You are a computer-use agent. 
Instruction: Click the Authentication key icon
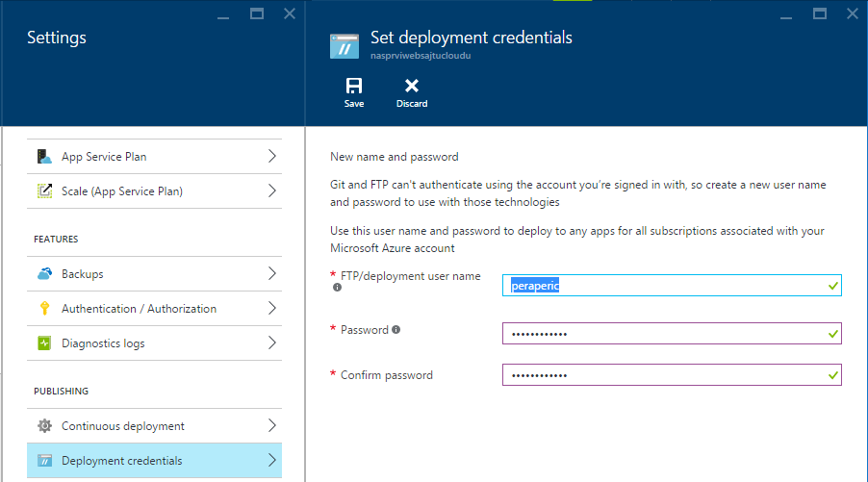click(x=44, y=309)
